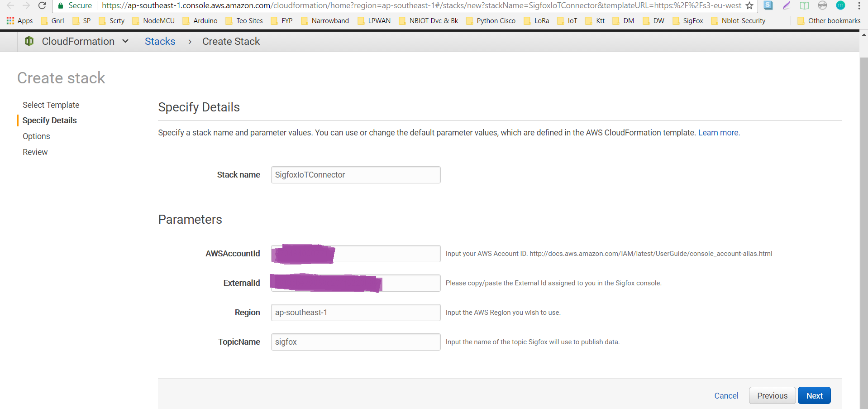Expand the CloudFormation dropdown chevron
This screenshot has height=409, width=868.
tap(125, 41)
